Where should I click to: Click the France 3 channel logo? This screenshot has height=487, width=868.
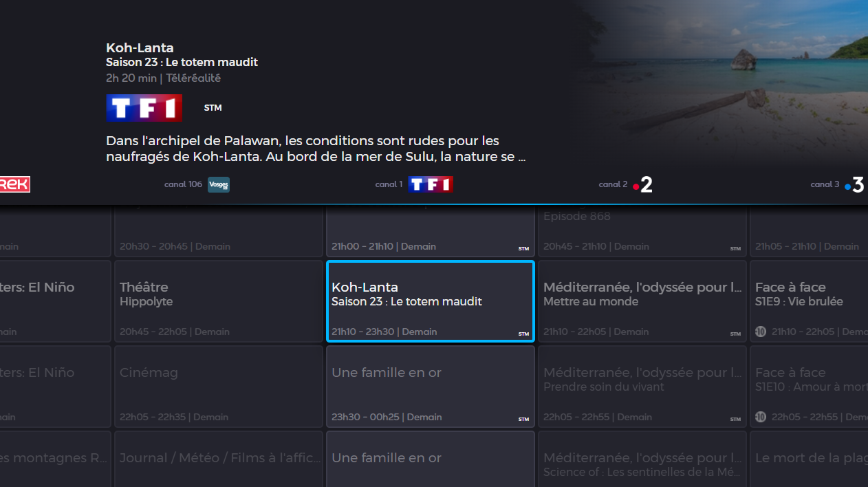pyautogui.click(x=855, y=184)
